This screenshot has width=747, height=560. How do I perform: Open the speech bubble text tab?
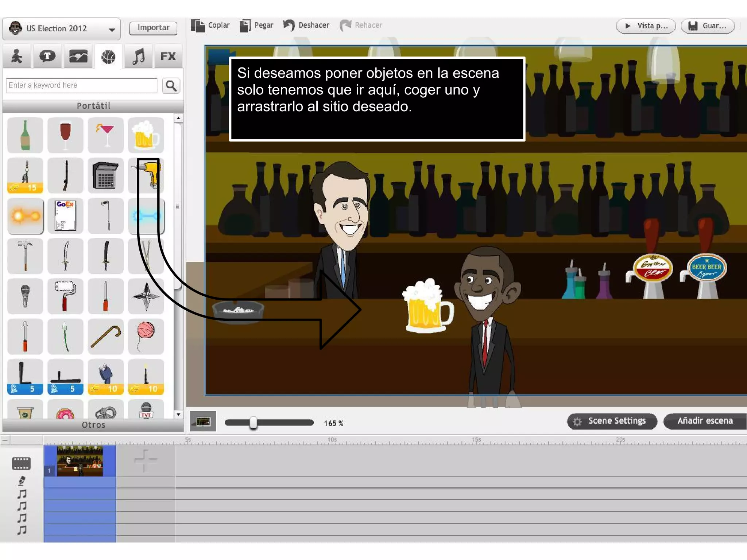[47, 57]
